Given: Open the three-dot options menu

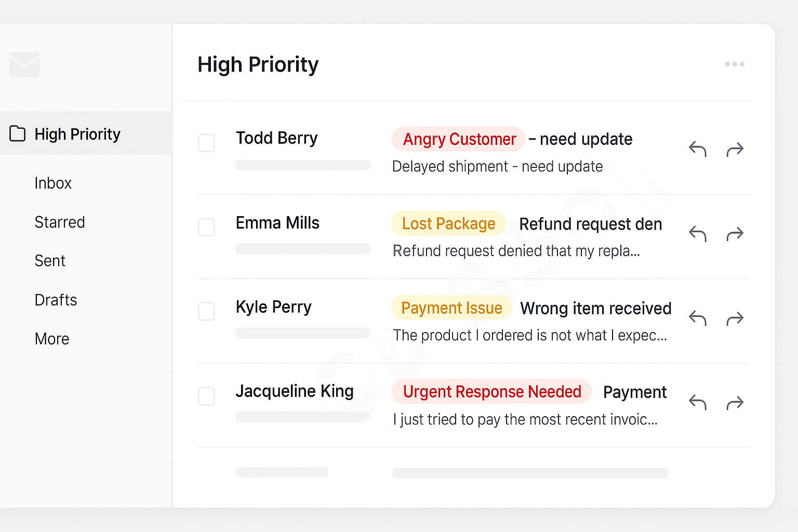Looking at the screenshot, I should click(735, 64).
